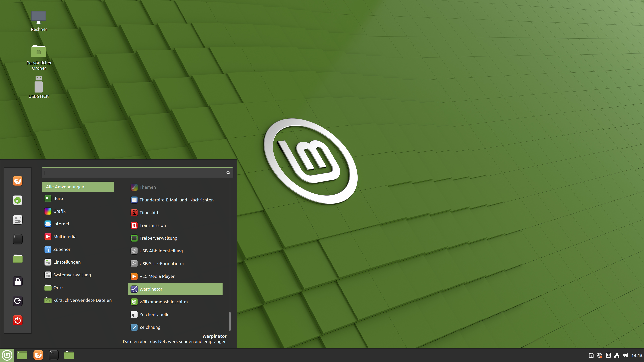The height and width of the screenshot is (362, 644).
Task: Click the Linux Mint menu button in the panel
Action: [7, 355]
